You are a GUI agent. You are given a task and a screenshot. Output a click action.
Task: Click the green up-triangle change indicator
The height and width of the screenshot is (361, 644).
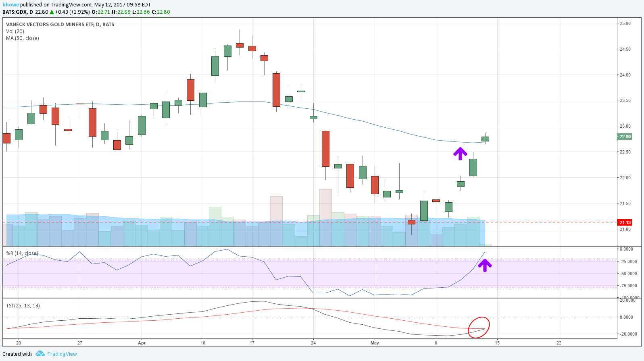click(x=52, y=12)
